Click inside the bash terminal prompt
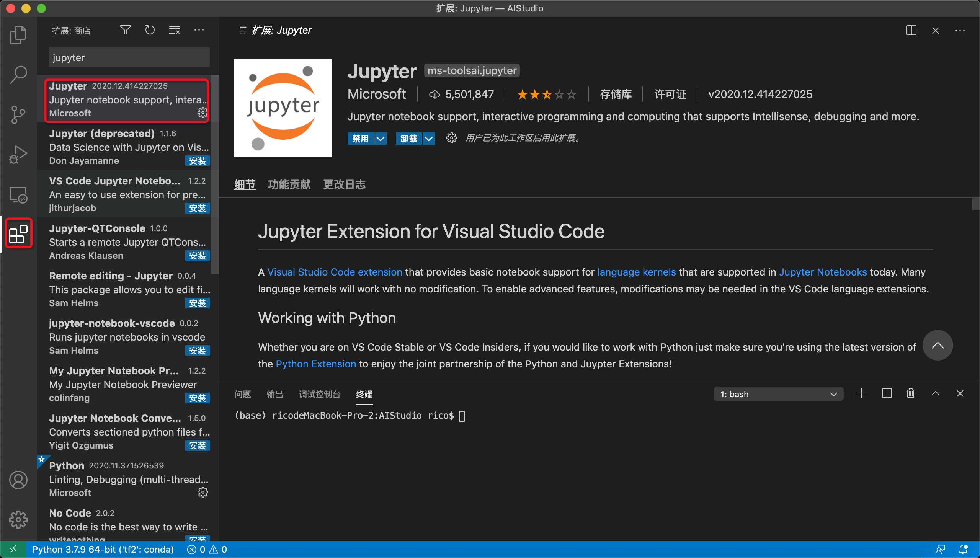Screen dimensions: 980x558 462,416
